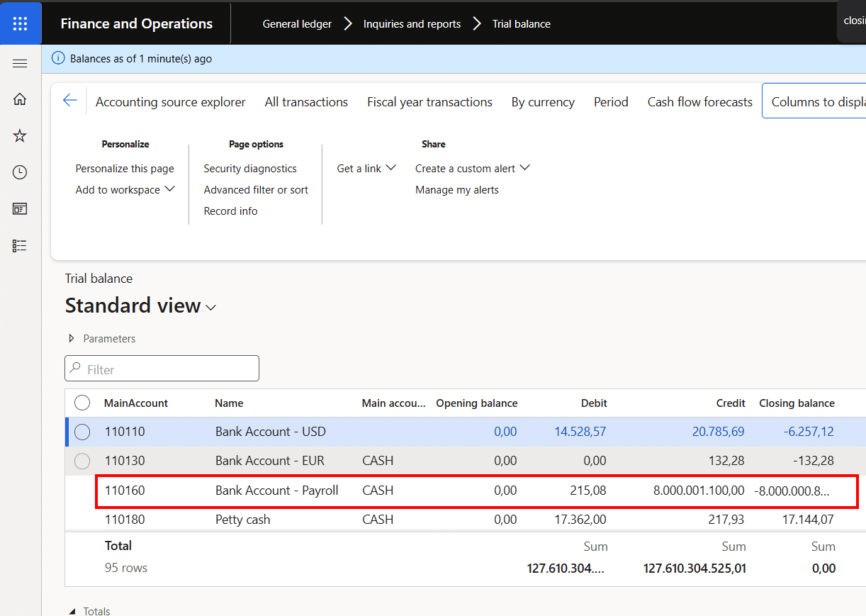Click account number 110180 cell
The width and height of the screenshot is (866, 616).
click(x=125, y=519)
